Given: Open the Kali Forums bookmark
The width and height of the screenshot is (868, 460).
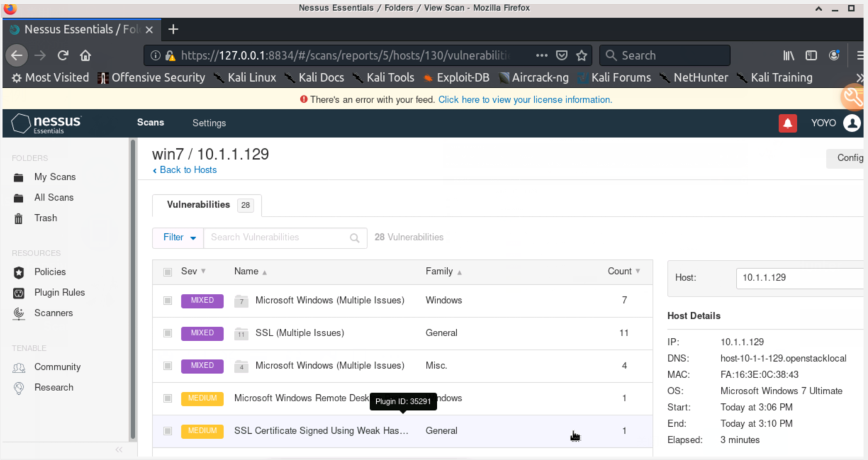Looking at the screenshot, I should (x=614, y=77).
